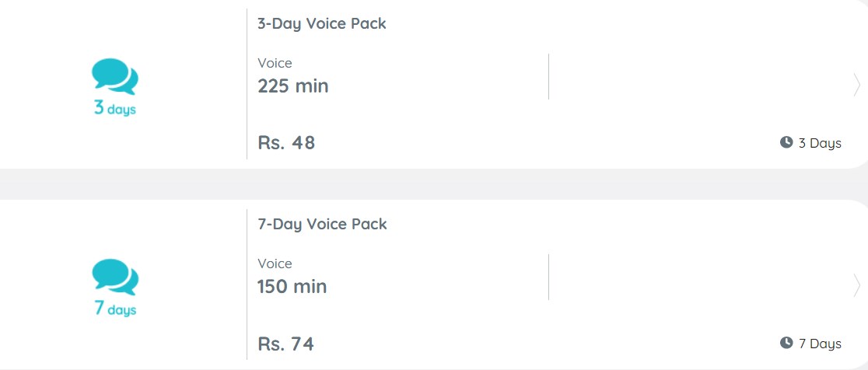Click the Voice label above 150 min
868x370 pixels.
[275, 264]
